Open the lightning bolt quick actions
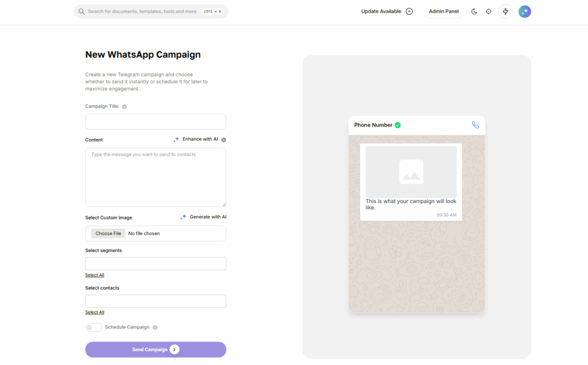Screen dimensions: 588x365 [505, 11]
